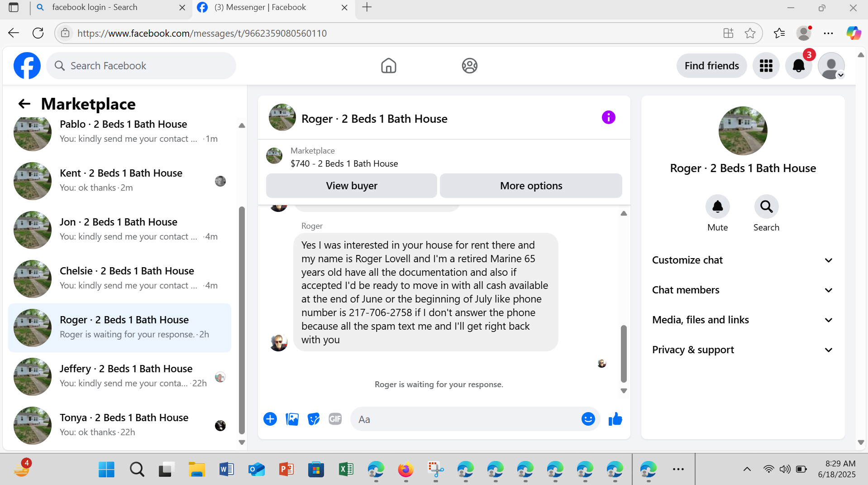This screenshot has height=485, width=868.
Task: Open a new browser tab
Action: click(367, 8)
